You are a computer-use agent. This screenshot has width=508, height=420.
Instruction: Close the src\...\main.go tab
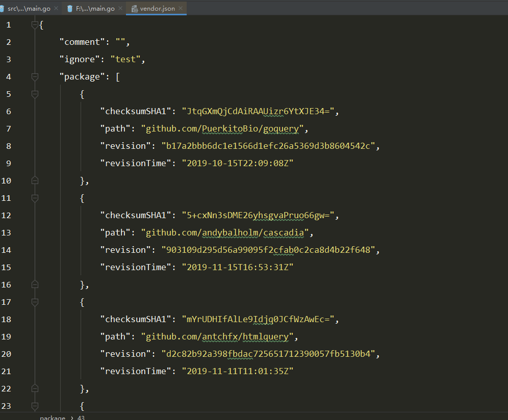[x=56, y=9]
